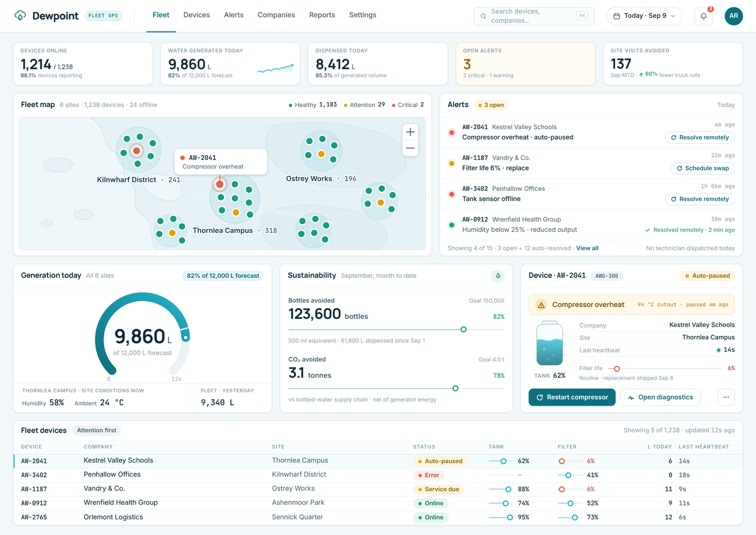The height and width of the screenshot is (535, 756).
Task: Click the water tank illustration in device panel
Action: point(550,343)
